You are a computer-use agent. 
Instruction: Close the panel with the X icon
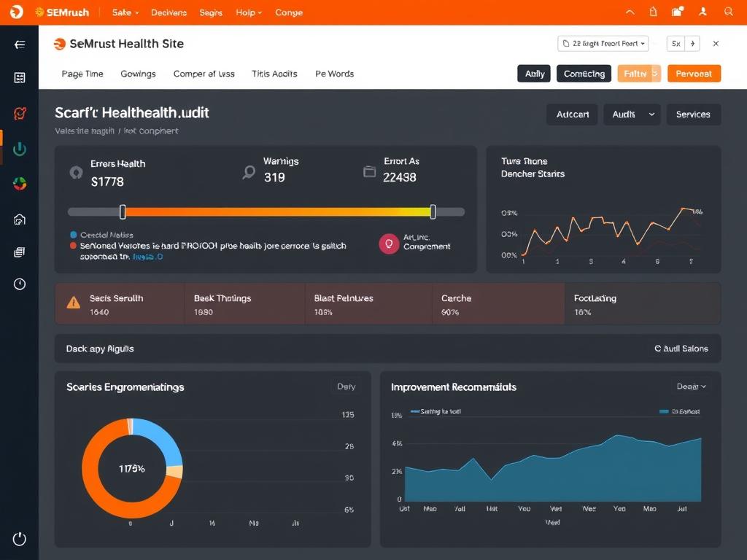click(x=716, y=43)
